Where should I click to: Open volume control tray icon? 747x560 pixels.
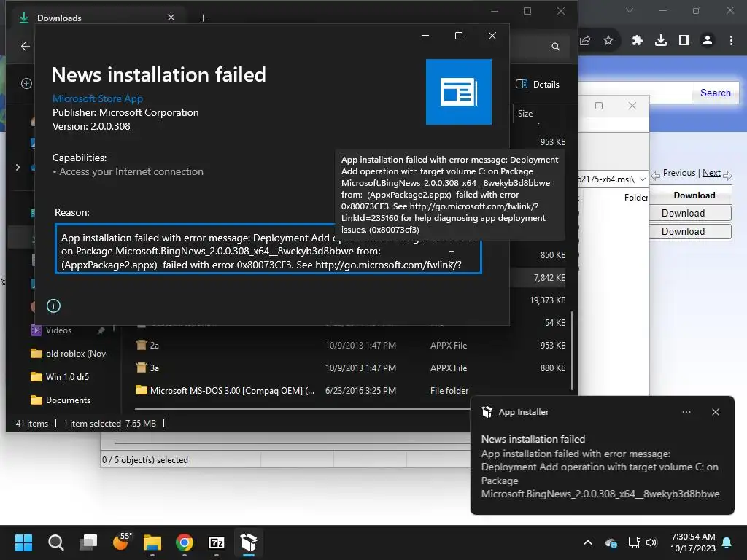tap(651, 542)
